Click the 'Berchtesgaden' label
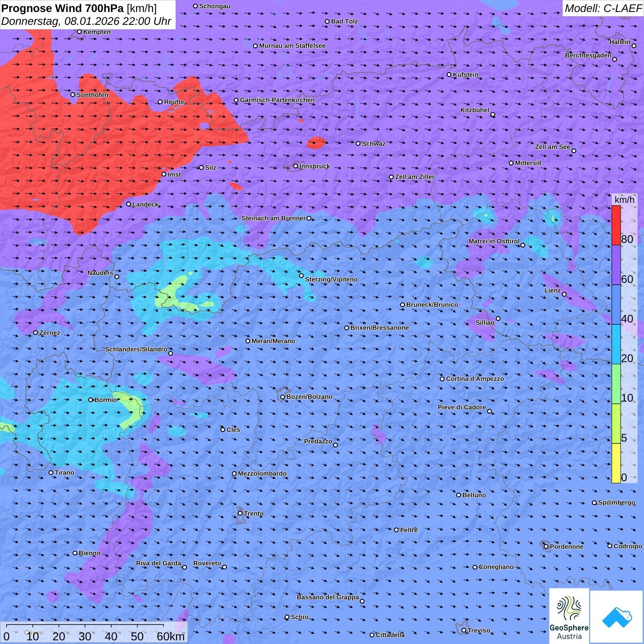This screenshot has width=644, height=644. 588,55
